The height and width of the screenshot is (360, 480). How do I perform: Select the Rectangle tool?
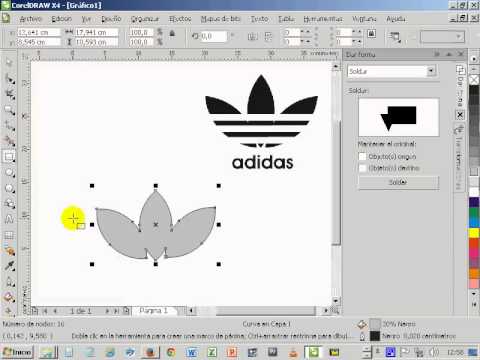9,157
